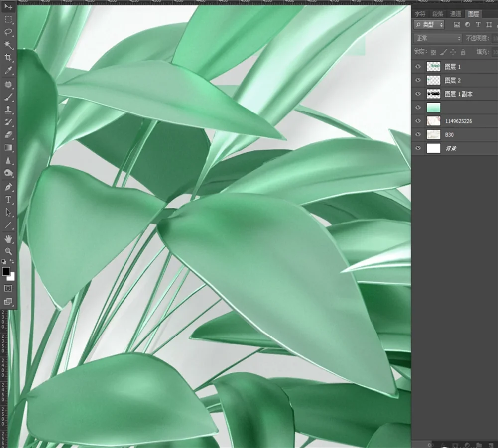Select the Rectangular Marquee tool
The width and height of the screenshot is (498, 448).
[x=8, y=20]
